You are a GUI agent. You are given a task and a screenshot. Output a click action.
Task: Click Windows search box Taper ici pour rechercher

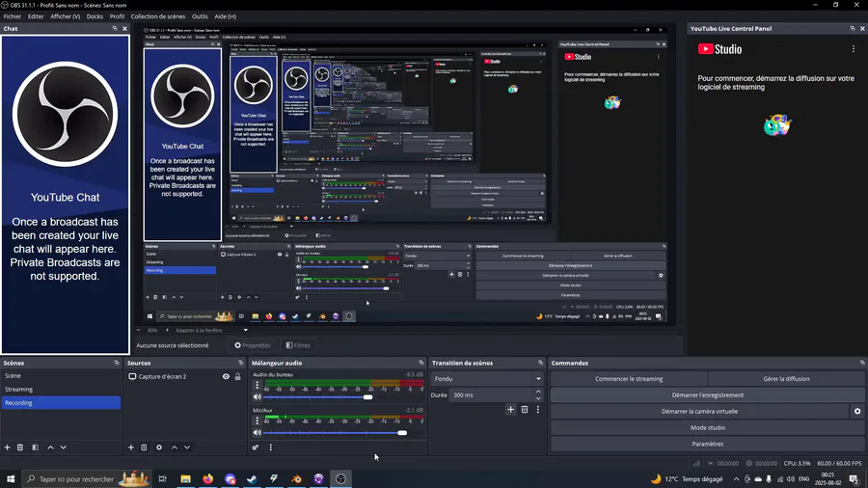(x=86, y=479)
